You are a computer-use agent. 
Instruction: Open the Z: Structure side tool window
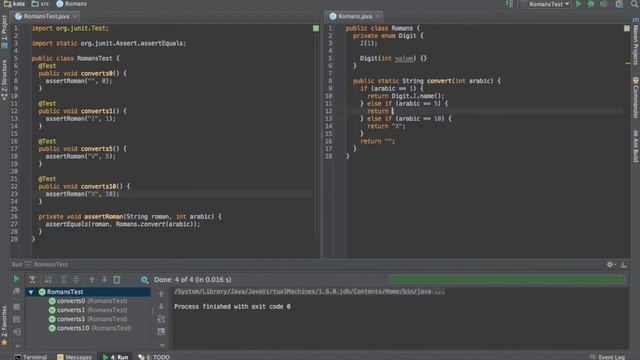pos(4,80)
